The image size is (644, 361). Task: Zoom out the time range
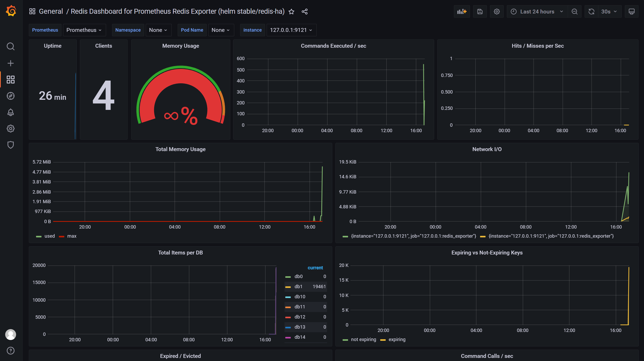click(574, 12)
